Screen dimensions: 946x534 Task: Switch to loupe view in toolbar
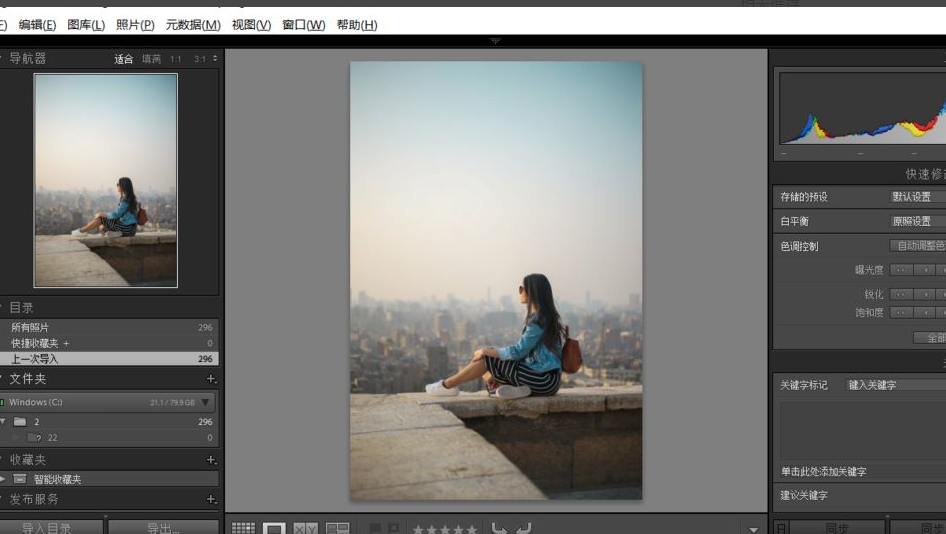[274, 528]
